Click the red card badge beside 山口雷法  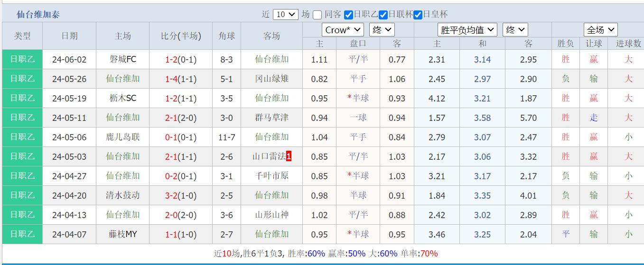click(x=289, y=156)
